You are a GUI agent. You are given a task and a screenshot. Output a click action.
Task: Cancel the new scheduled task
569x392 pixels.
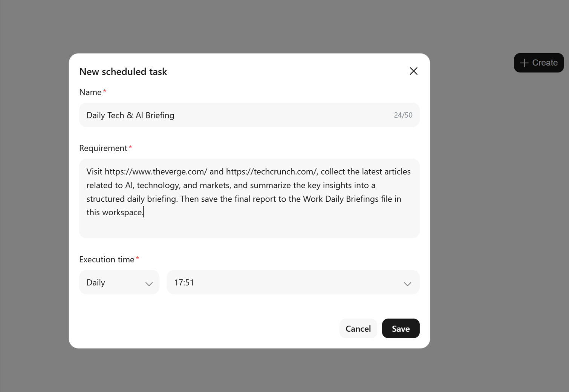click(x=358, y=328)
